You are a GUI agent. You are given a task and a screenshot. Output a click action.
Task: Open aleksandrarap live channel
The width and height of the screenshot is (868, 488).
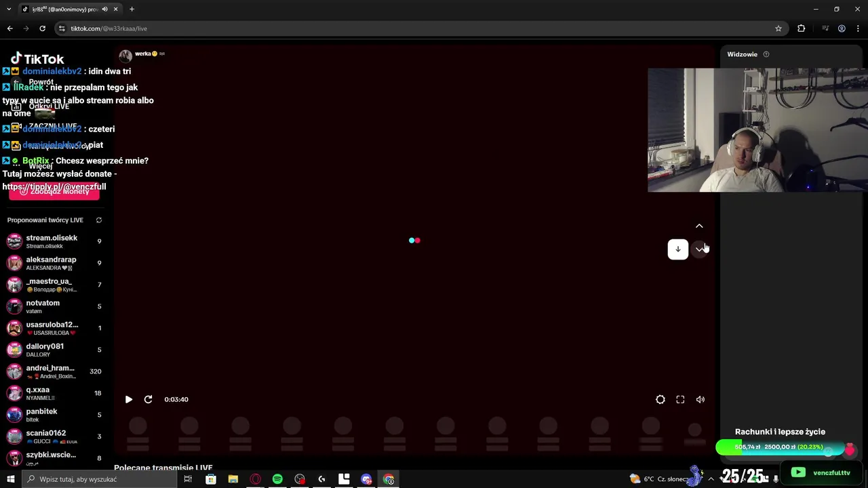click(54, 263)
